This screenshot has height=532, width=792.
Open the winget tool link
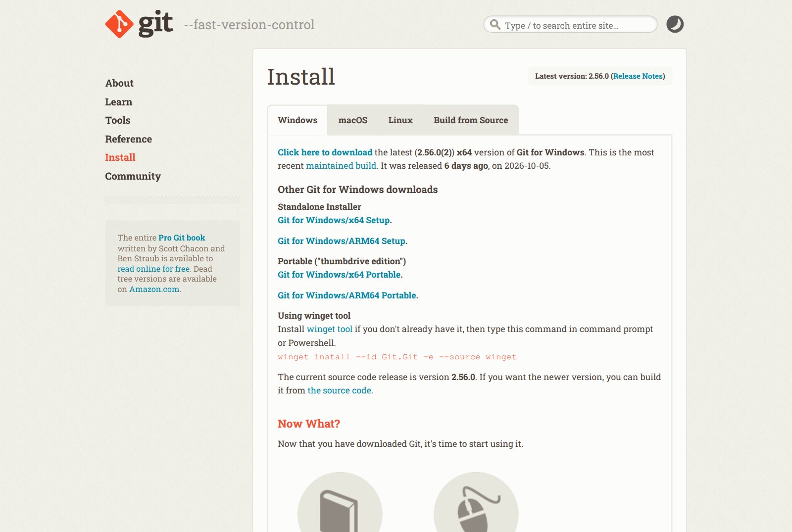[x=330, y=329]
